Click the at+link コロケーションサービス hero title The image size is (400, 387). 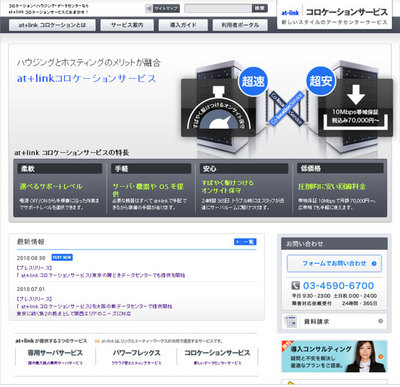click(87, 79)
